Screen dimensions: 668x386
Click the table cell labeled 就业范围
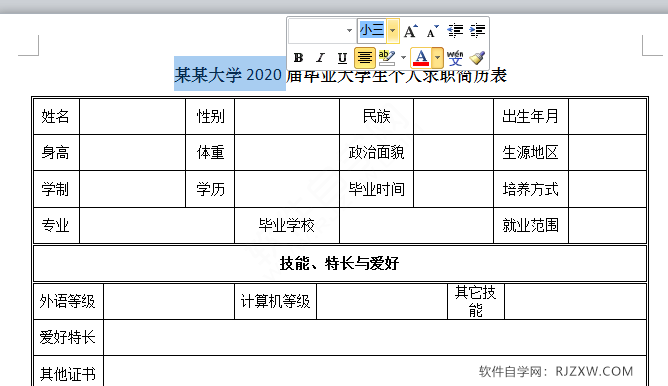click(x=530, y=226)
